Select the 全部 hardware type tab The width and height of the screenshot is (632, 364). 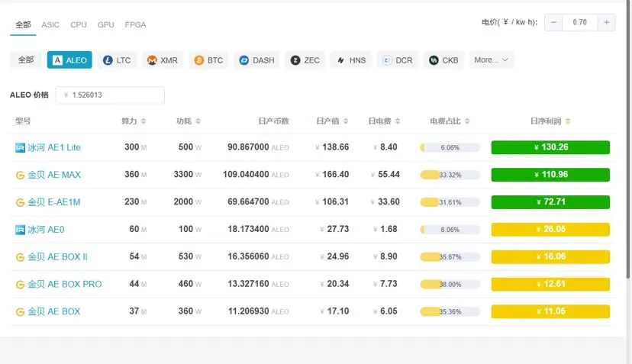pyautogui.click(x=23, y=25)
